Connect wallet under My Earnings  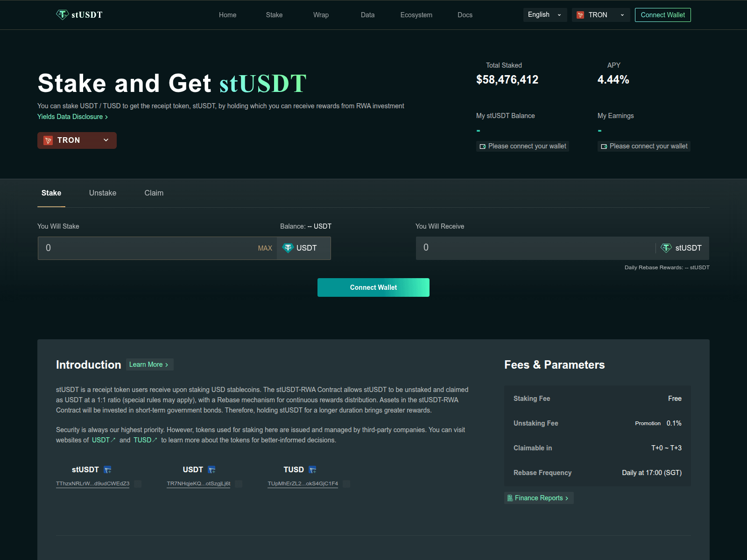click(644, 146)
